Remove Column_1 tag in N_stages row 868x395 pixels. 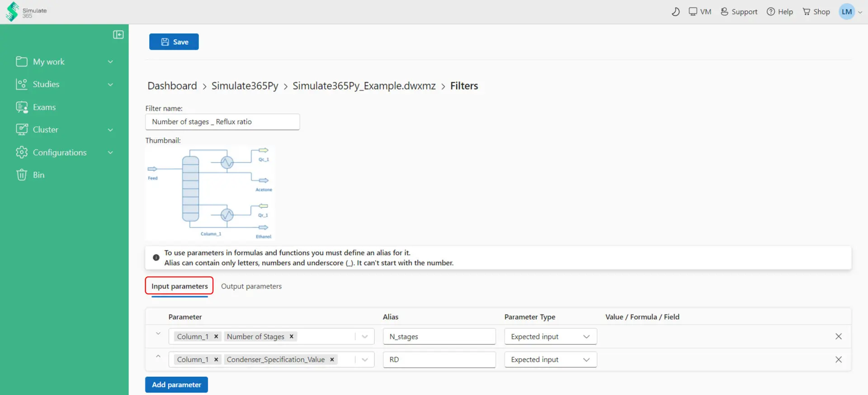click(x=216, y=337)
